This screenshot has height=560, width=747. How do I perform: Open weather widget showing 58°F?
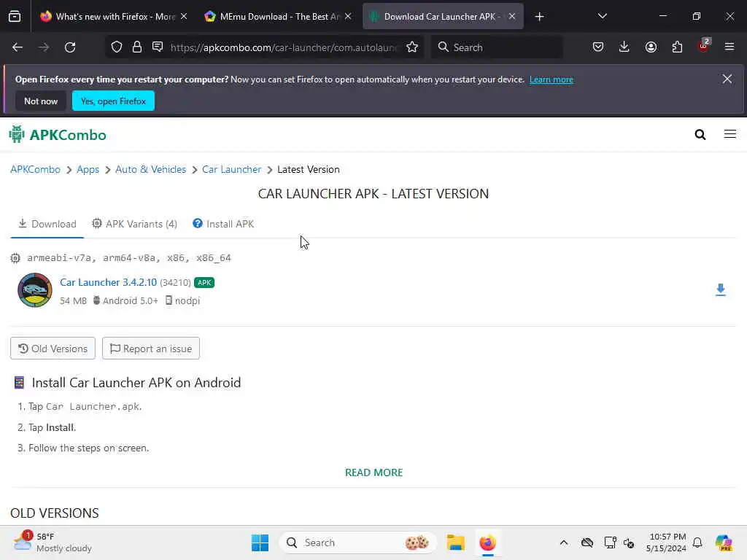(x=53, y=542)
